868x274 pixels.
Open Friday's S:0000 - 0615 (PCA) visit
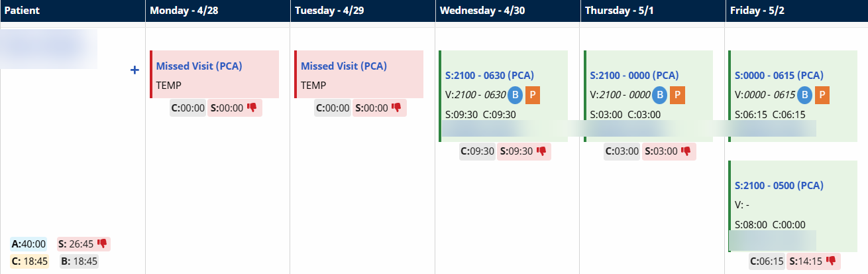tap(779, 76)
